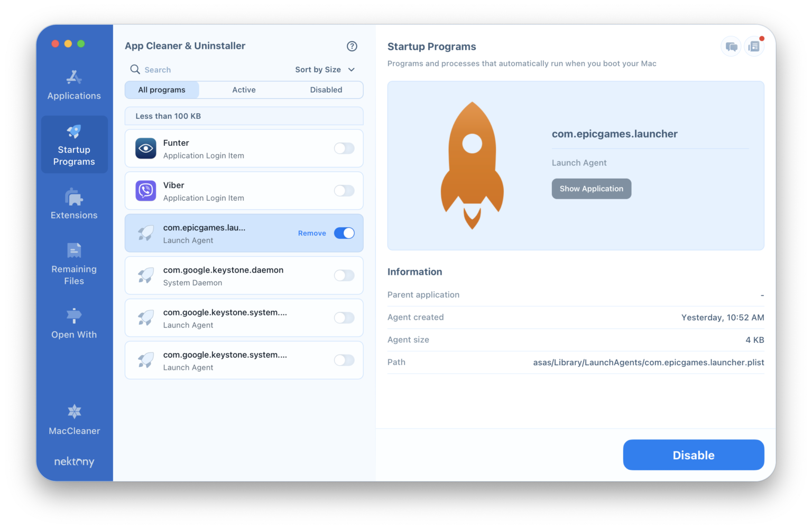Screen dimensions: 812x529
Task: Go to Remaining Files section
Action: (74, 264)
